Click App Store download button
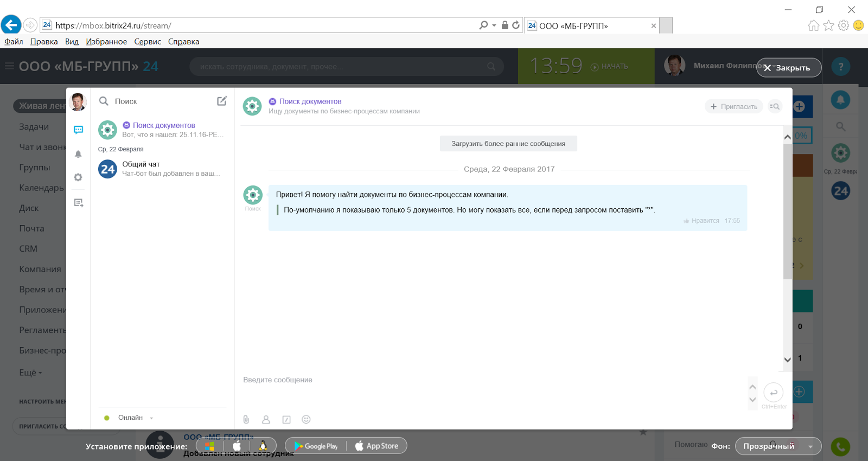This screenshot has height=461, width=868. tap(377, 446)
